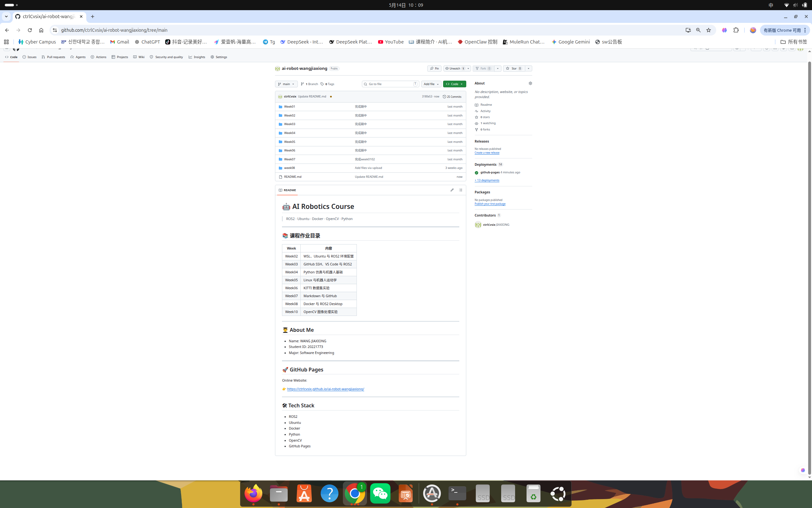The height and width of the screenshot is (508, 812).
Task: Click the browser back arrow
Action: 7,30
